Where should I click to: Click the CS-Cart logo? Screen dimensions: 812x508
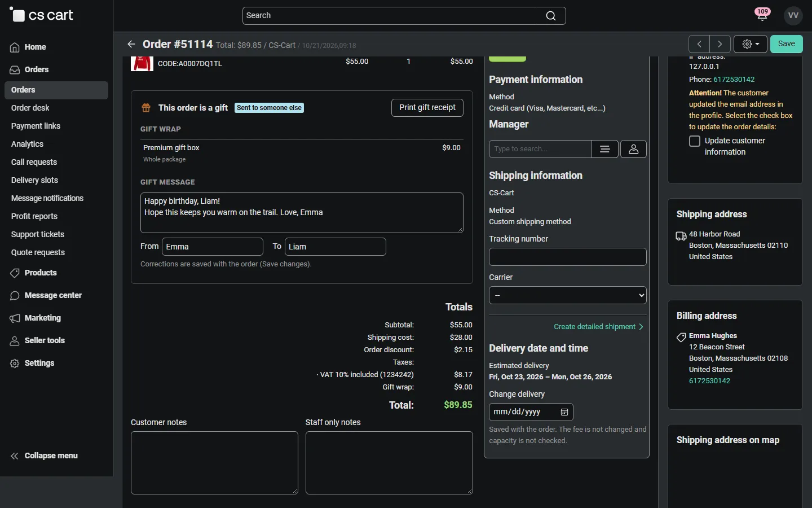42,15
